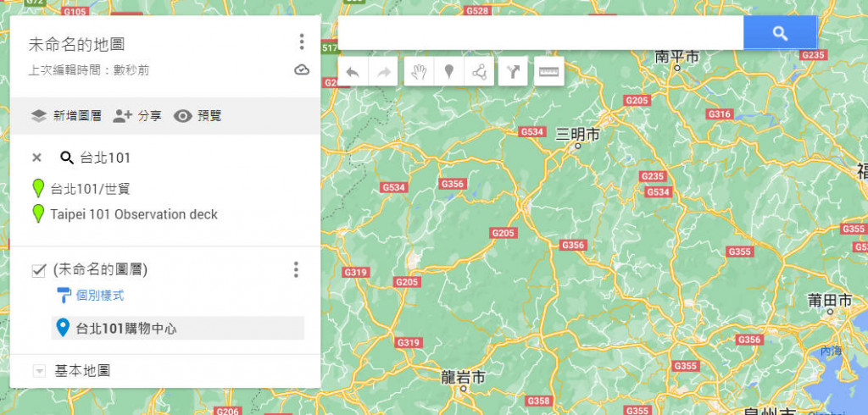
Task: Toggle the 未命名的圖層 layer checkbox
Action: [39, 270]
